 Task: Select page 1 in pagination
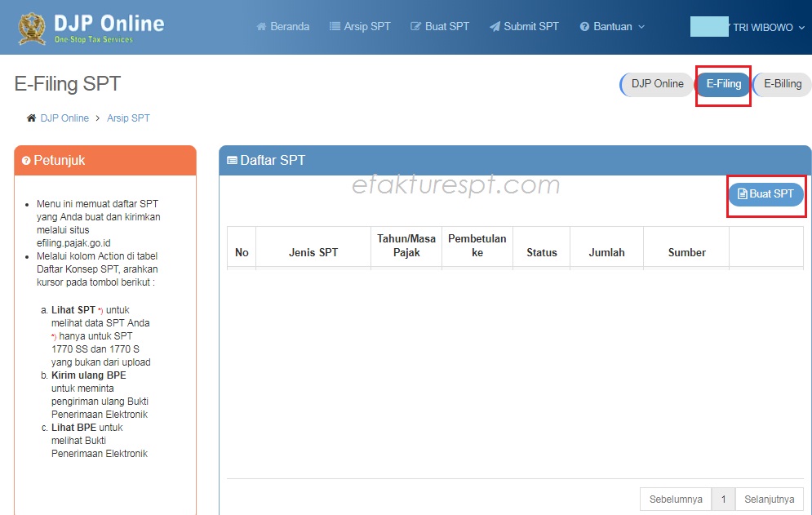pyautogui.click(x=723, y=499)
